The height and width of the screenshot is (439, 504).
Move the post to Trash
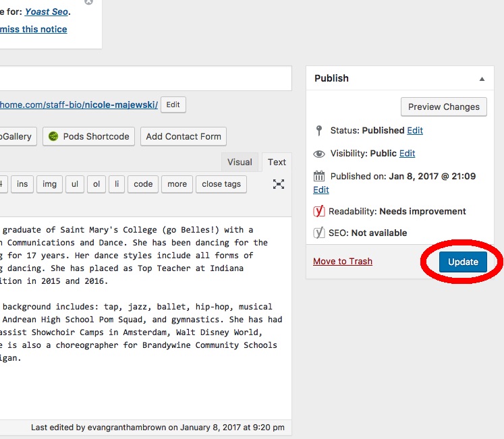pos(343,261)
